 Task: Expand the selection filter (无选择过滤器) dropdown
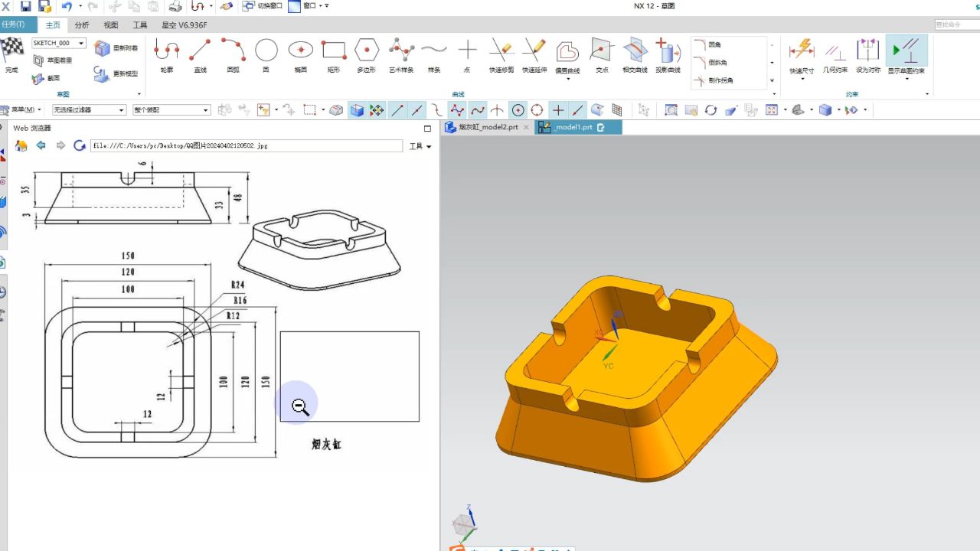click(x=89, y=110)
